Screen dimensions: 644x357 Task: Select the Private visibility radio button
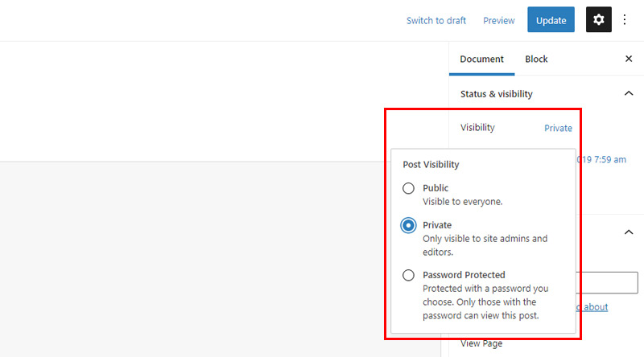point(408,225)
